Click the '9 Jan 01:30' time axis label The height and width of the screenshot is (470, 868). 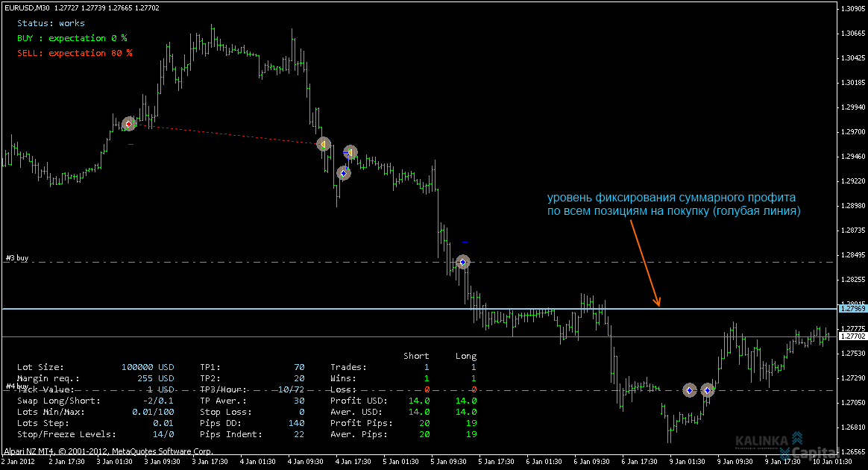click(x=687, y=462)
